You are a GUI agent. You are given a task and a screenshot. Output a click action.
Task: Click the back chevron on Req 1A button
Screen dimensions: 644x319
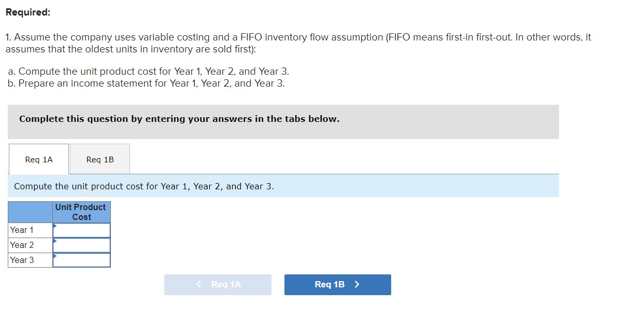click(x=197, y=284)
